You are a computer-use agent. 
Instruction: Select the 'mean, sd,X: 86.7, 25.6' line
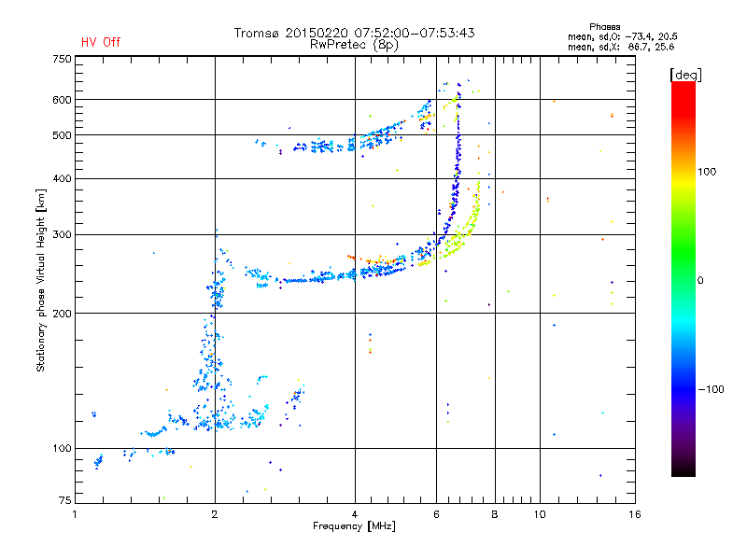click(621, 47)
